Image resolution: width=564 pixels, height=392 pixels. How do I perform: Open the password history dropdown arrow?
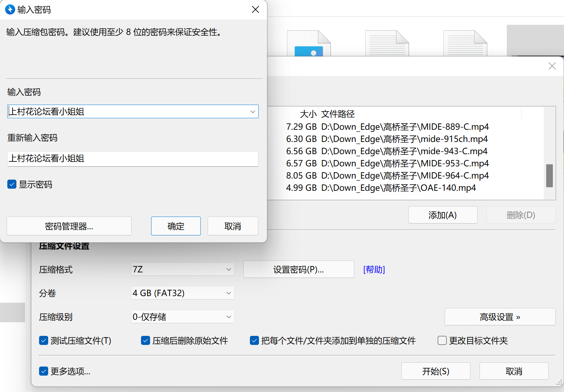coord(253,112)
